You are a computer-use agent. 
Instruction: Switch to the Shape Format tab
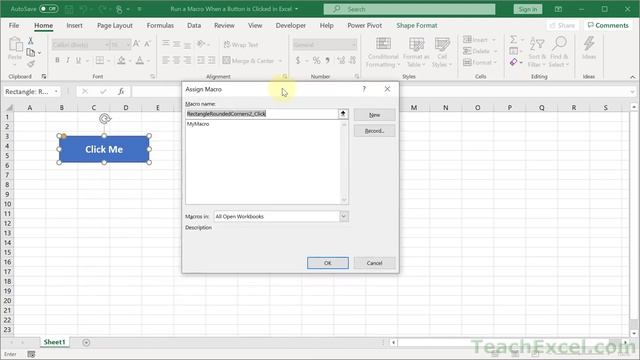(x=417, y=25)
